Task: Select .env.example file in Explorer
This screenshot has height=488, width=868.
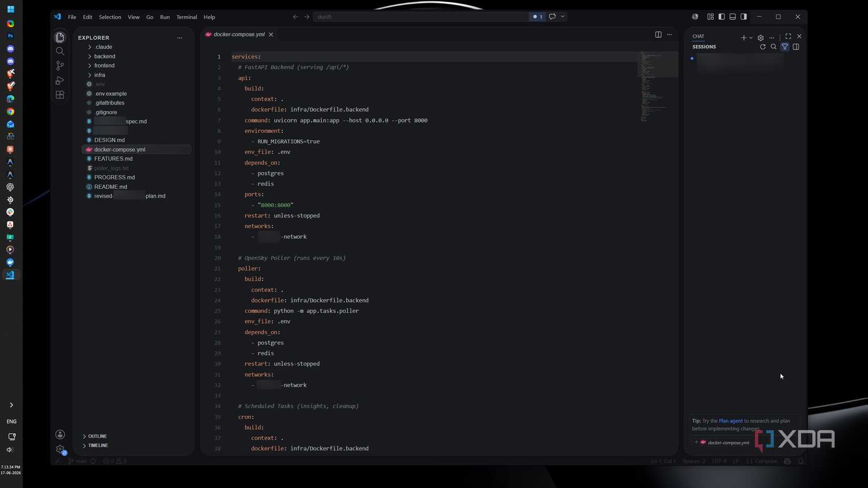Action: click(136, 94)
